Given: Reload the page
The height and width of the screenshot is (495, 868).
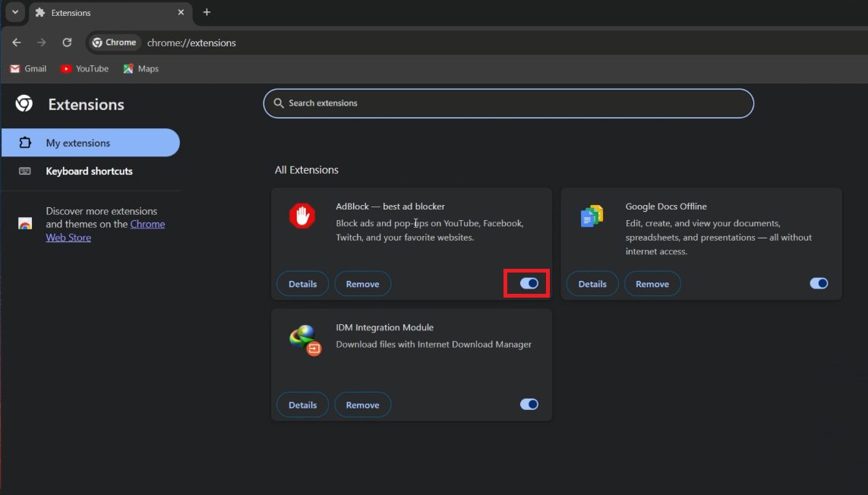Looking at the screenshot, I should coord(67,43).
